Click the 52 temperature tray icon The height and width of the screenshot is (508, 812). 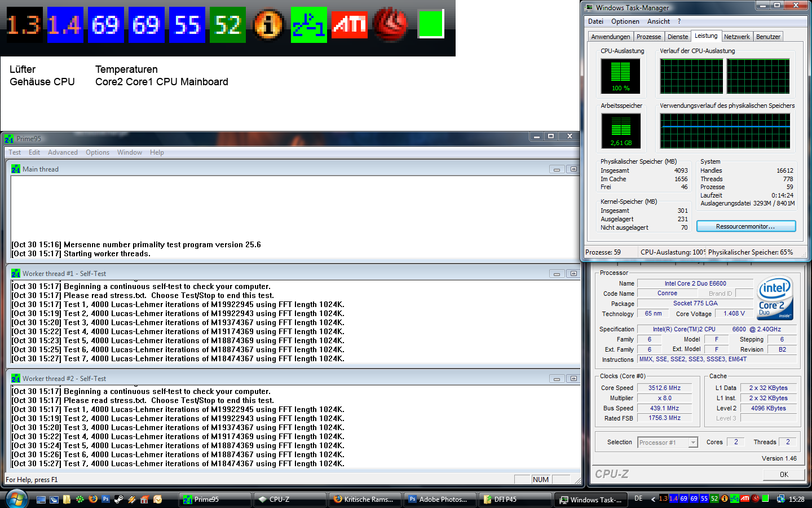(x=714, y=498)
